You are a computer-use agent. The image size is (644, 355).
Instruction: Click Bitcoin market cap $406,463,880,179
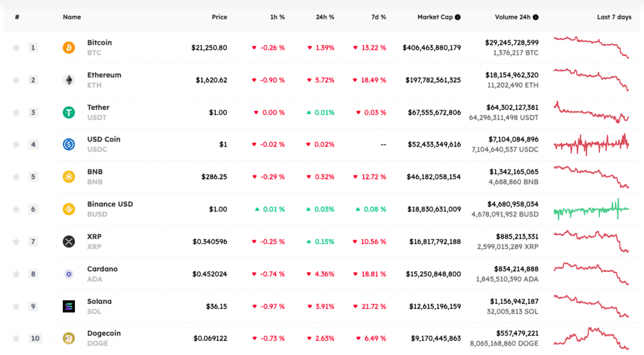431,48
